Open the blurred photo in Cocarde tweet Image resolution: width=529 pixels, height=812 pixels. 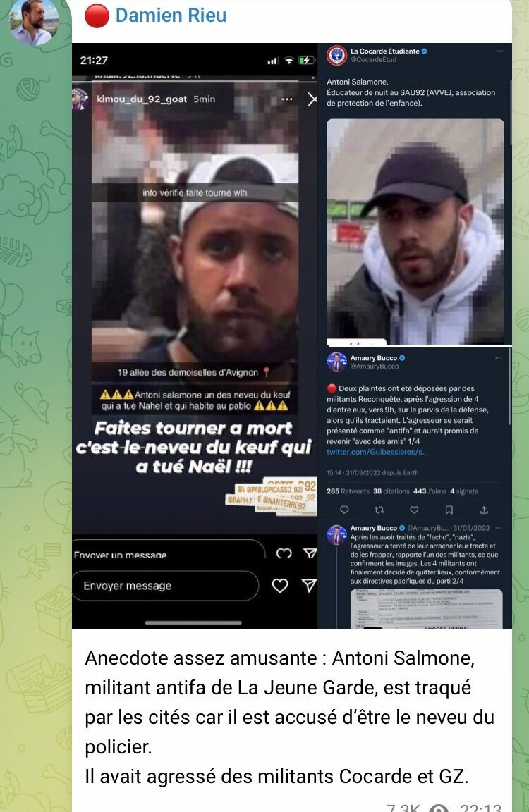[415, 231]
